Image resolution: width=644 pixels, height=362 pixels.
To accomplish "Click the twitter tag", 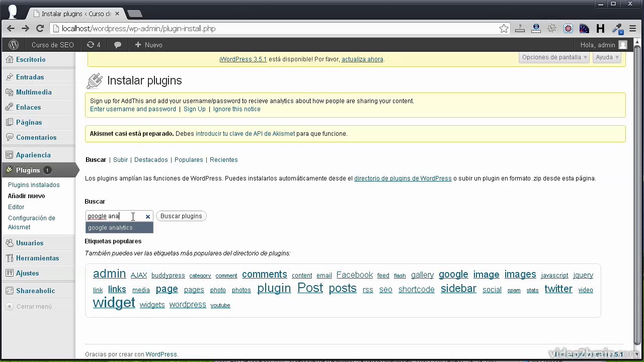I will (x=558, y=289).
